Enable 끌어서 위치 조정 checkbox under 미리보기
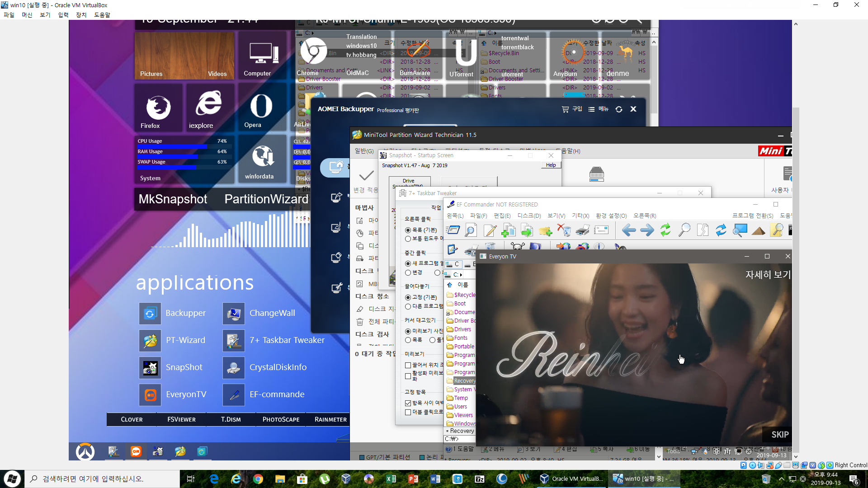This screenshot has width=868, height=488. coord(408,365)
